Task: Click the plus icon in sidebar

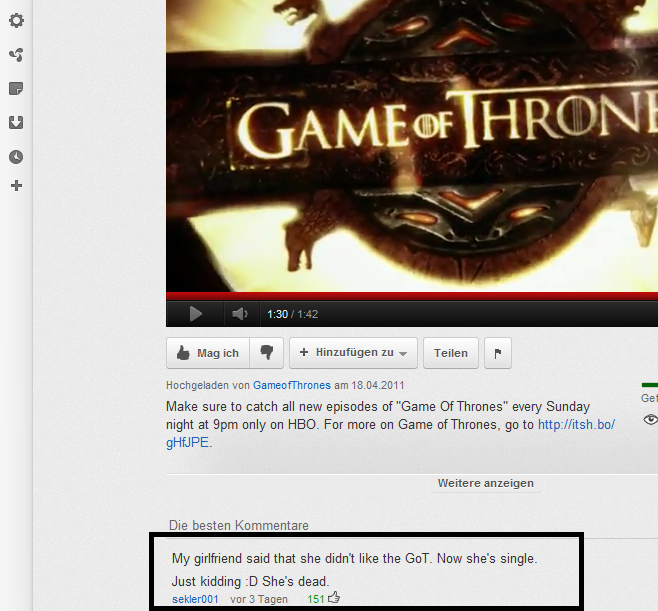Action: click(x=16, y=186)
